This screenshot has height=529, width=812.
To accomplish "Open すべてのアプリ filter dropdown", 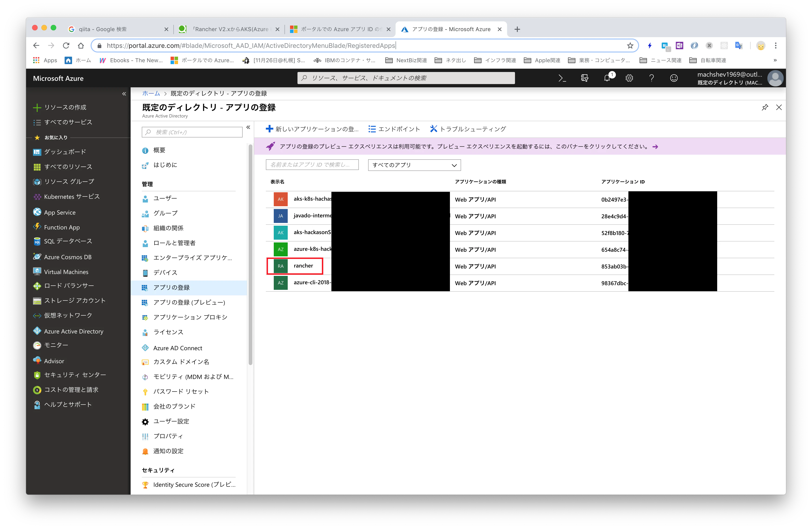I will tap(414, 165).
